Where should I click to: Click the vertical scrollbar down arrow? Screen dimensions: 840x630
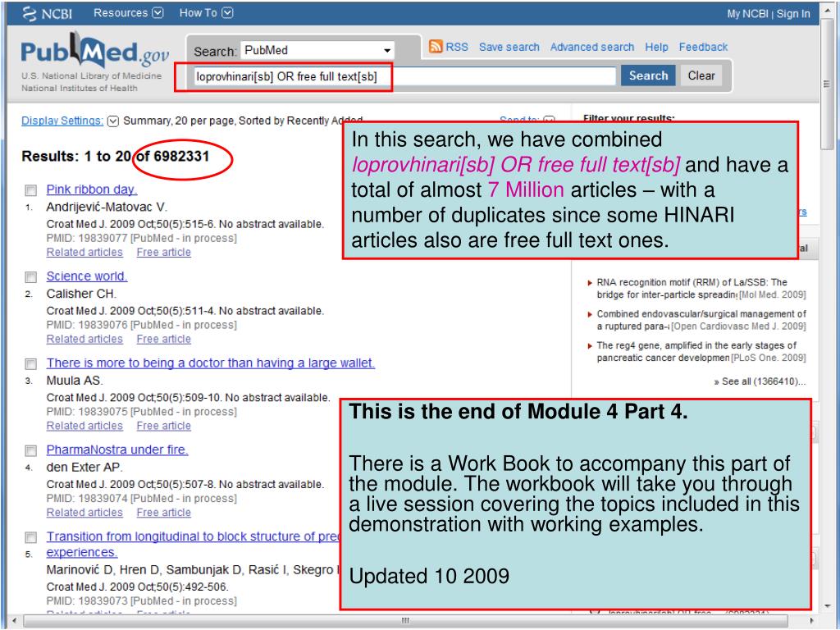[827, 606]
